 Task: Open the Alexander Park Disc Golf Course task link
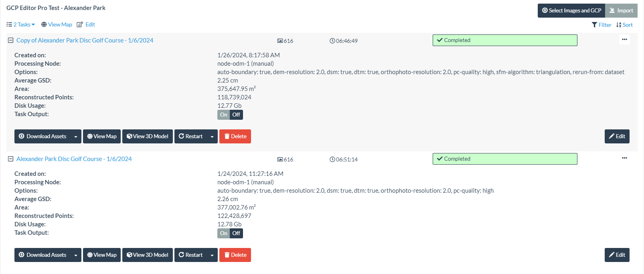[74, 159]
